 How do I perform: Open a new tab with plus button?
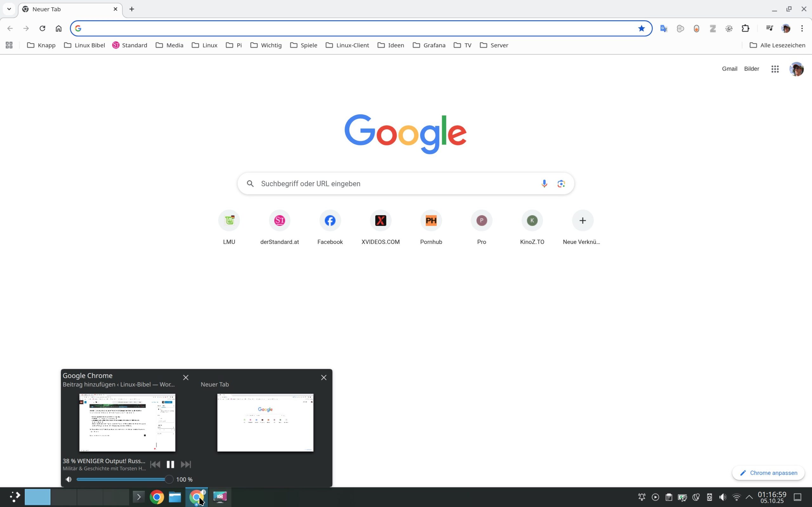[x=132, y=9]
